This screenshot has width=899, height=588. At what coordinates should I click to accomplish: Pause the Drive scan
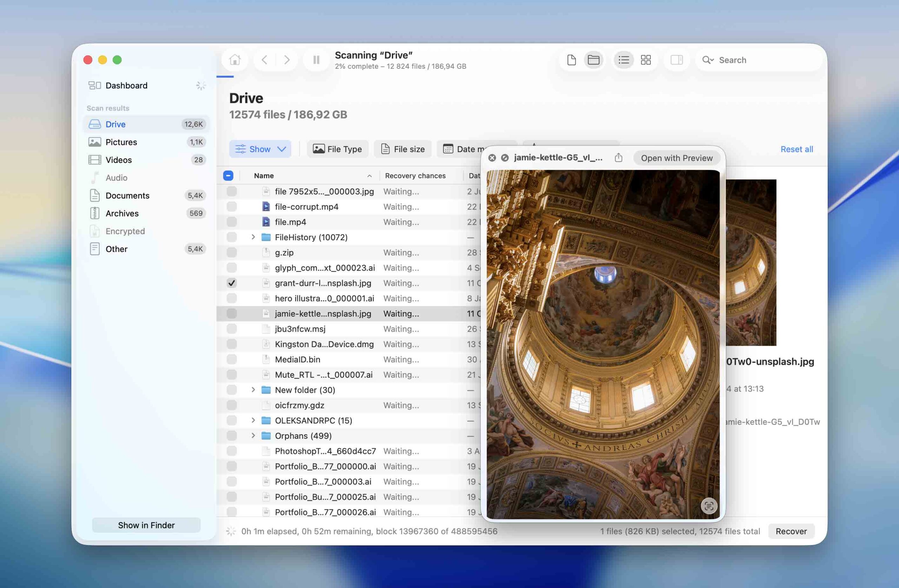[x=316, y=60]
